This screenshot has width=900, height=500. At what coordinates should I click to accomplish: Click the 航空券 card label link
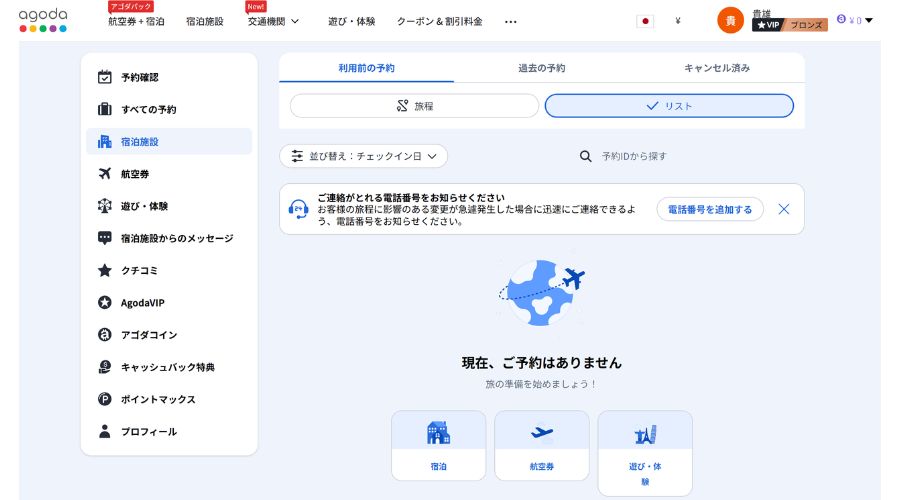(x=542, y=466)
